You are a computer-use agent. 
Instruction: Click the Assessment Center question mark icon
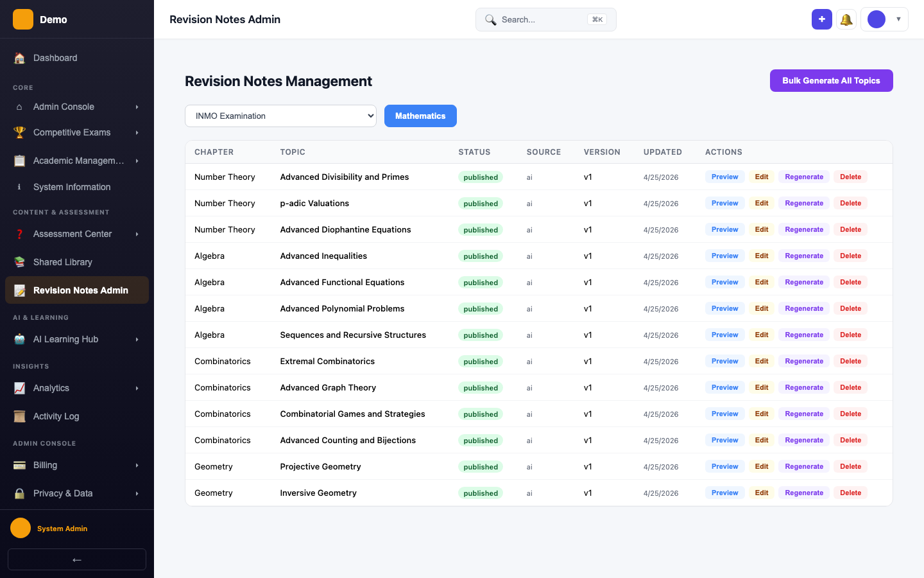pyautogui.click(x=20, y=234)
